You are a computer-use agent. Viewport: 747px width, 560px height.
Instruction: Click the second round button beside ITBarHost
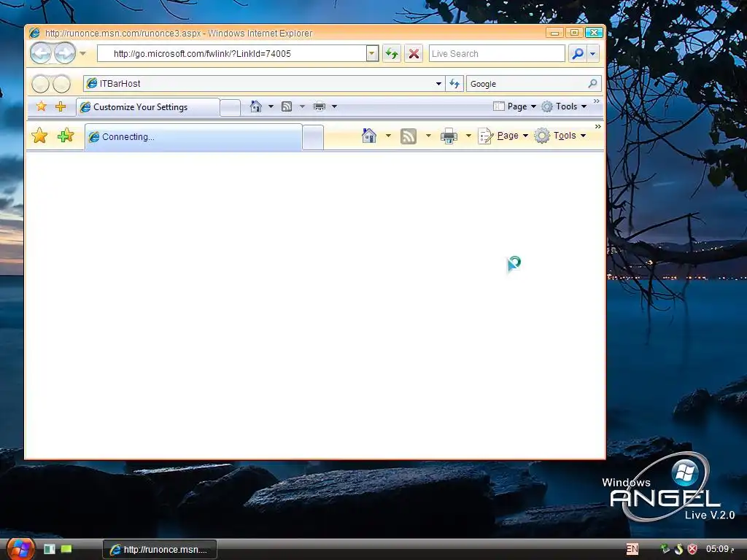pyautogui.click(x=61, y=84)
